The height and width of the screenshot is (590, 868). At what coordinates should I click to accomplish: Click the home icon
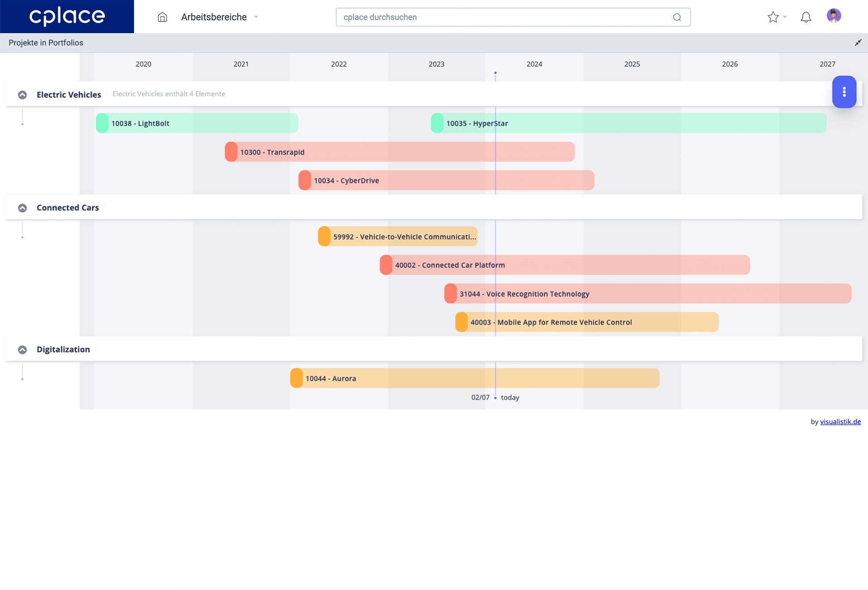[x=162, y=17]
